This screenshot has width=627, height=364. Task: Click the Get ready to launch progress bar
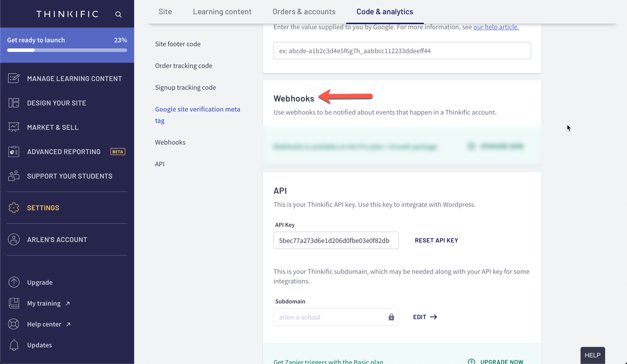point(67,50)
